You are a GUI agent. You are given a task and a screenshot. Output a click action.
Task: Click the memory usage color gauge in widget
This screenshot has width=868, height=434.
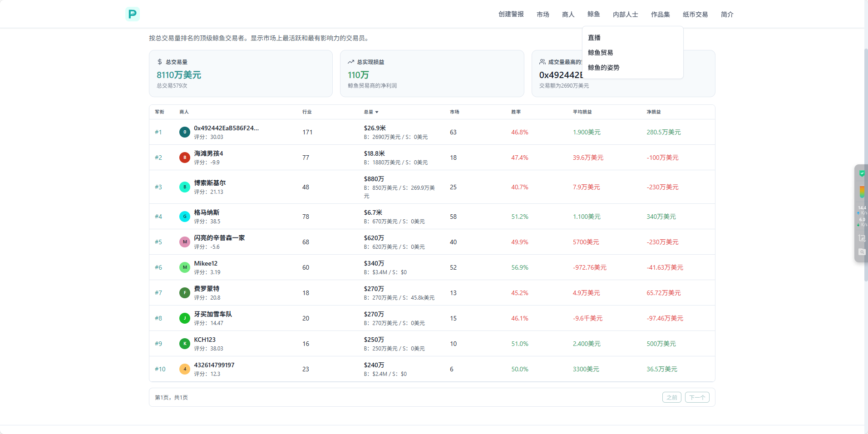[862, 192]
